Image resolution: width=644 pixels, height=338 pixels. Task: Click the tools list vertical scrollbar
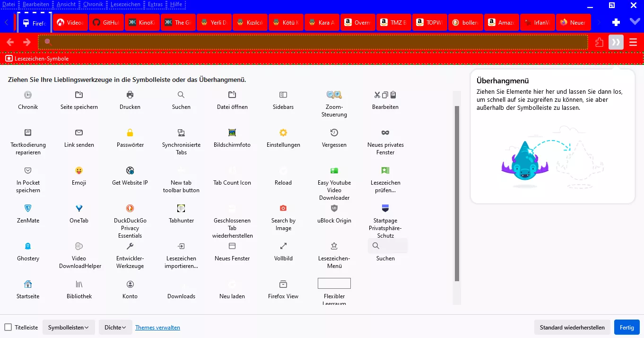[x=457, y=193]
